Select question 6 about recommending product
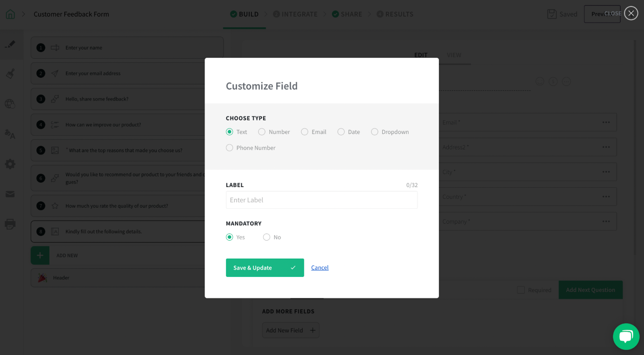 pos(127,178)
